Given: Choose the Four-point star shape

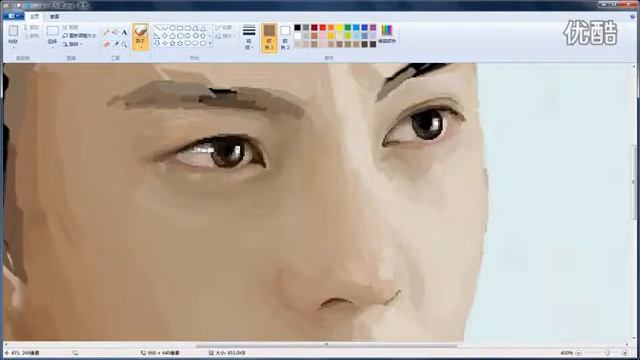Looking at the screenshot, I should click(x=164, y=43).
